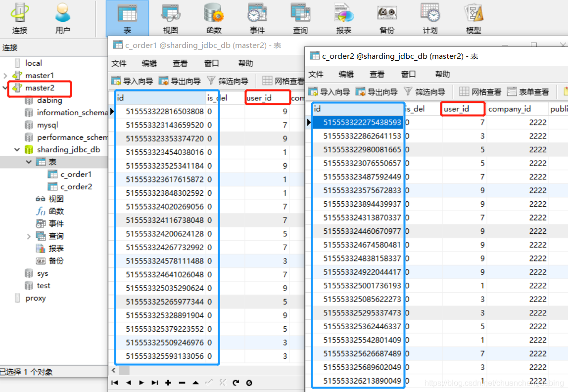This screenshot has width=568, height=392.
Task: Open the 备份 backup toolbar button
Action: (387, 18)
